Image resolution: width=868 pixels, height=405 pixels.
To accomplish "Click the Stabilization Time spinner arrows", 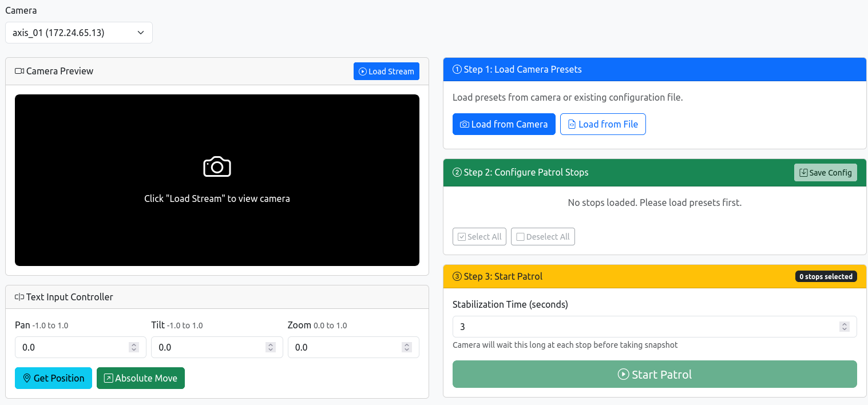I will tap(844, 327).
